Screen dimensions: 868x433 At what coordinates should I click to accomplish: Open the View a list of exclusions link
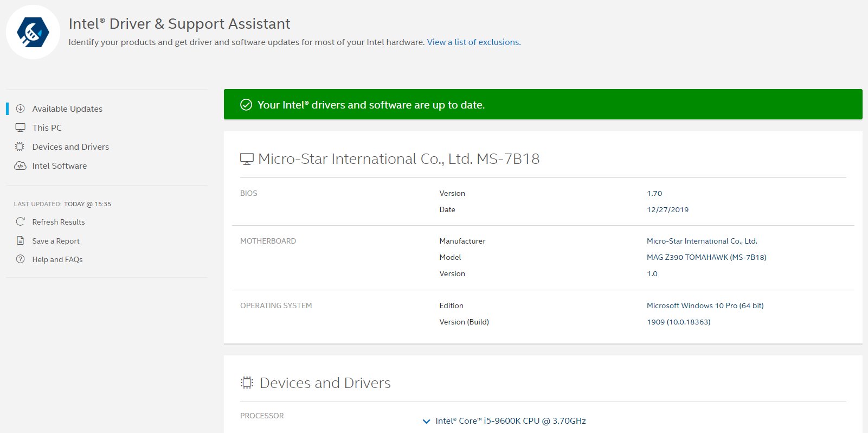click(x=473, y=42)
